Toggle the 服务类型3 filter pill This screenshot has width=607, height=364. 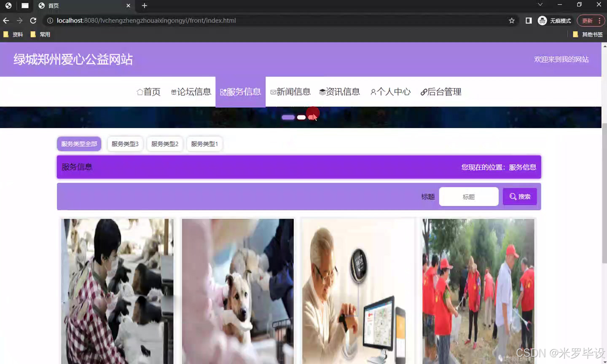click(x=125, y=143)
